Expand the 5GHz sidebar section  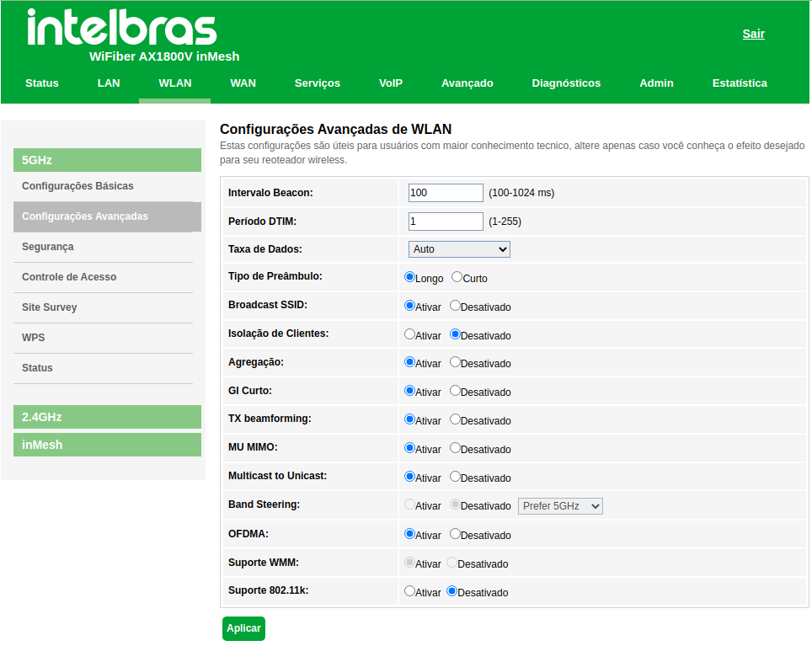tap(107, 160)
